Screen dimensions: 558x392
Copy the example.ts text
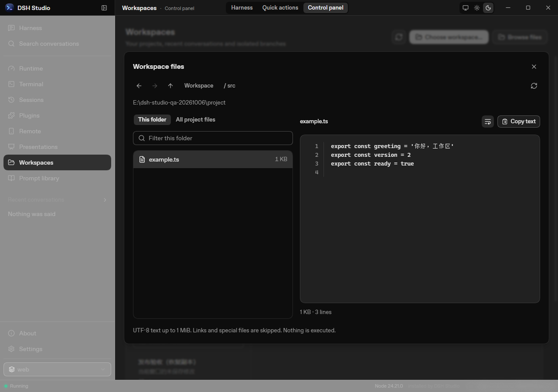[519, 122]
